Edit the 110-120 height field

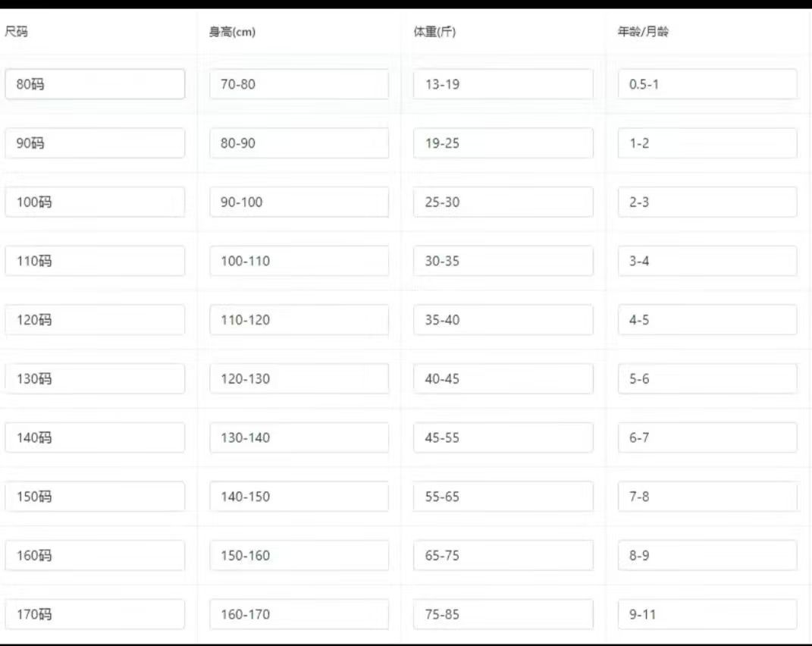299,320
